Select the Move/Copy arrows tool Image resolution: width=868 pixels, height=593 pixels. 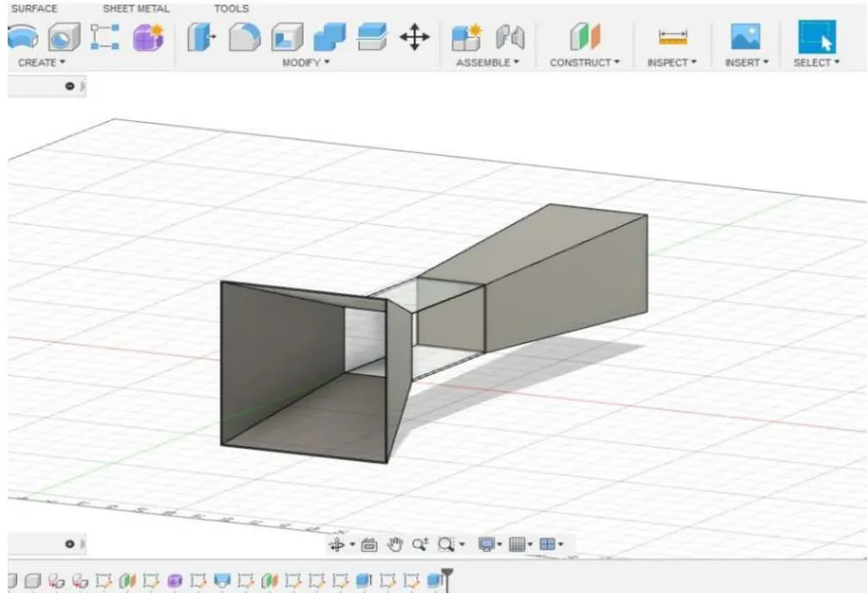pyautogui.click(x=415, y=38)
